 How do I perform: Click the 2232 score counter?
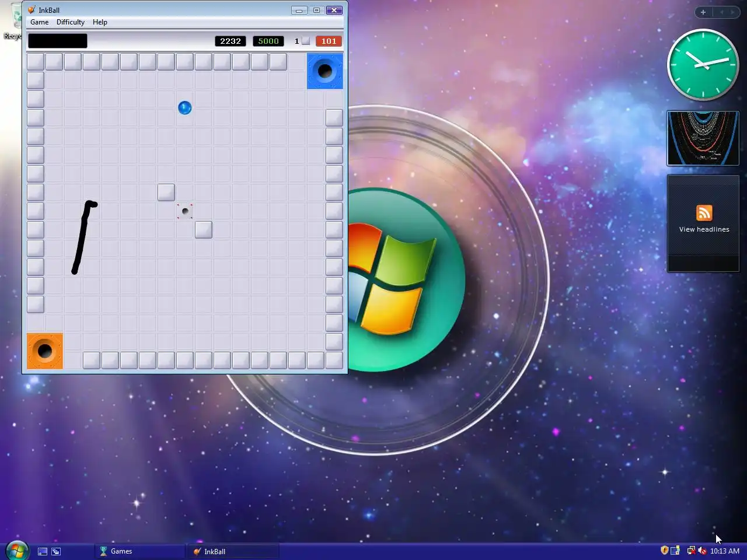tap(231, 41)
